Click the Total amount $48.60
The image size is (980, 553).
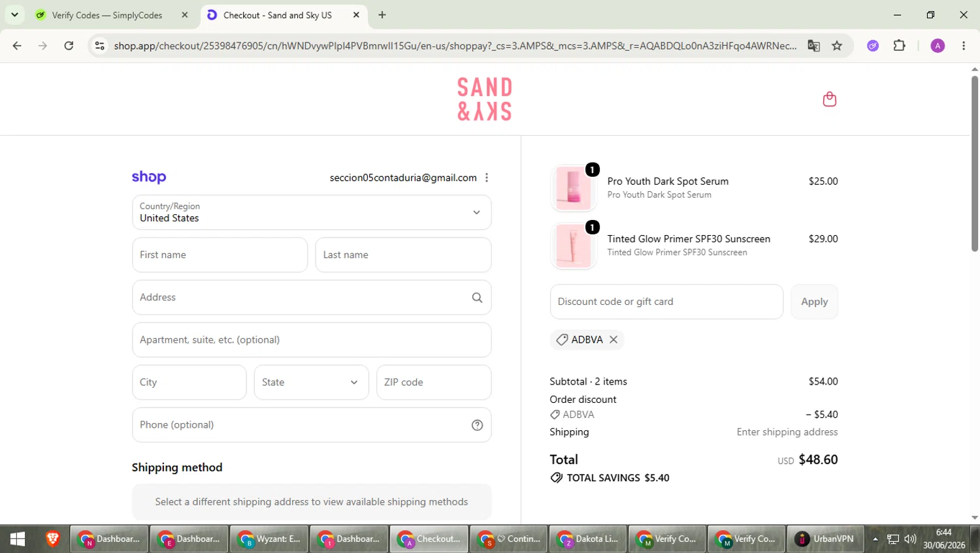pos(818,460)
